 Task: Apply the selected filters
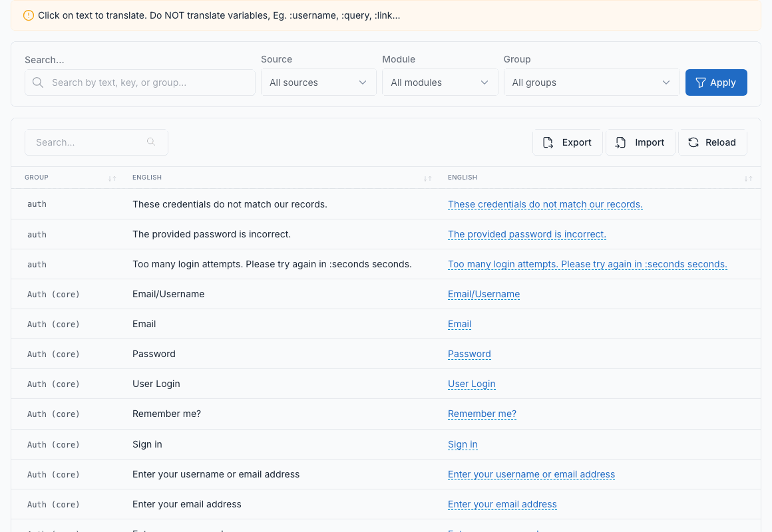click(x=716, y=82)
